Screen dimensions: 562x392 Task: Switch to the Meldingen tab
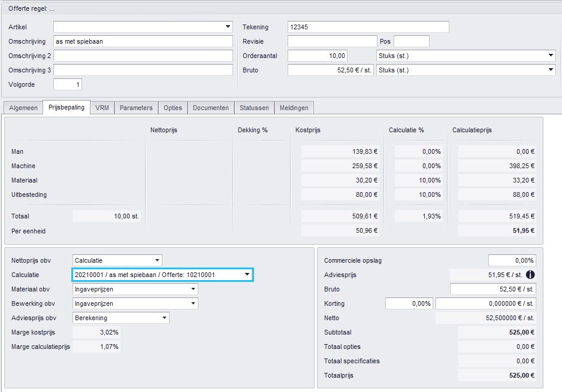point(294,108)
